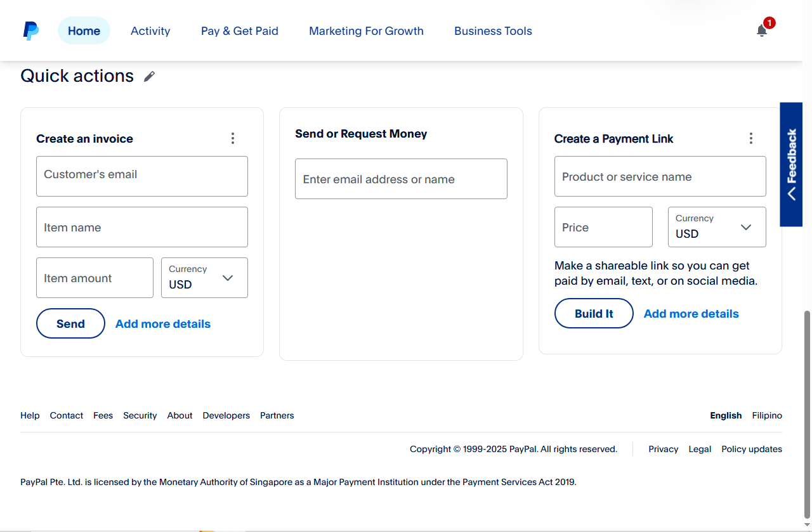Open the Contact footer link
Screen dimensions: 812x532
[67, 416]
